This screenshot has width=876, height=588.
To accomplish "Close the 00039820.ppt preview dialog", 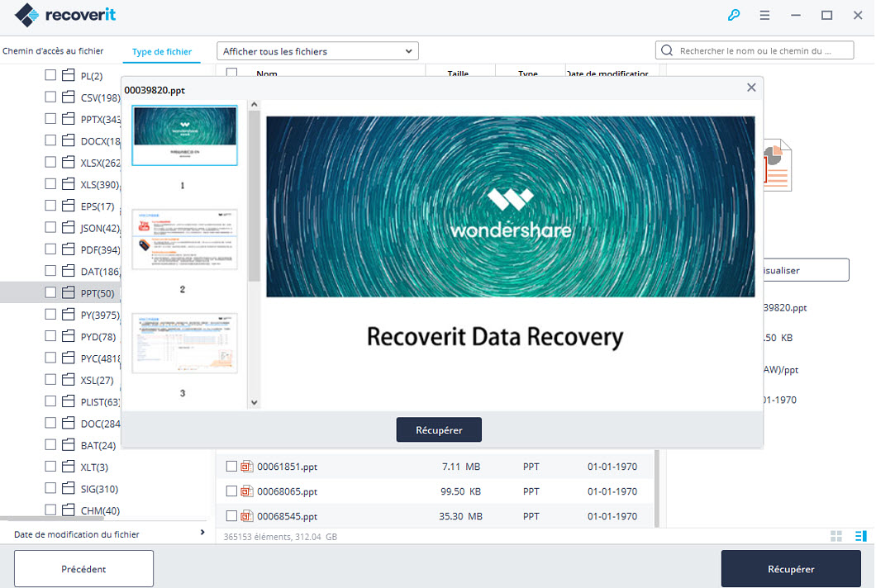I will (751, 88).
